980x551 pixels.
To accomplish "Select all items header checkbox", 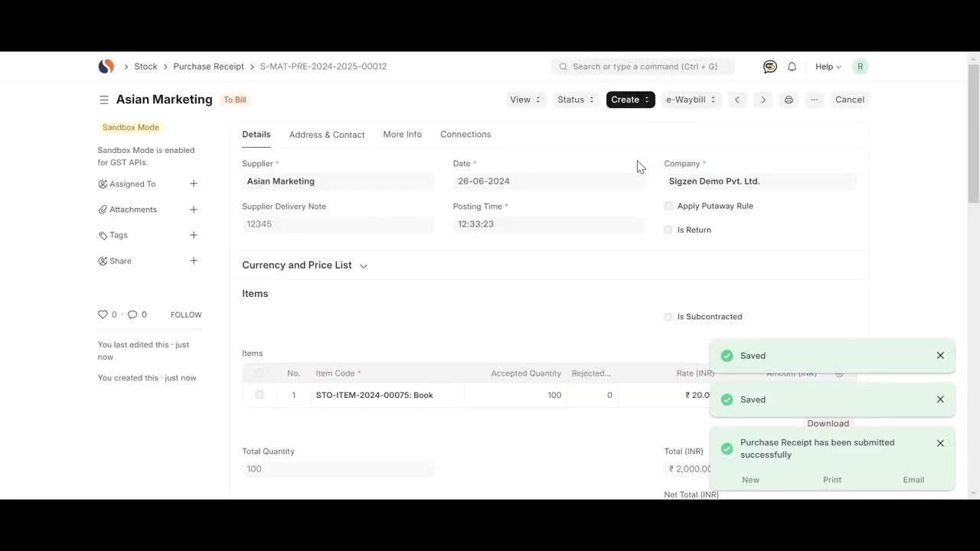I will coord(259,373).
